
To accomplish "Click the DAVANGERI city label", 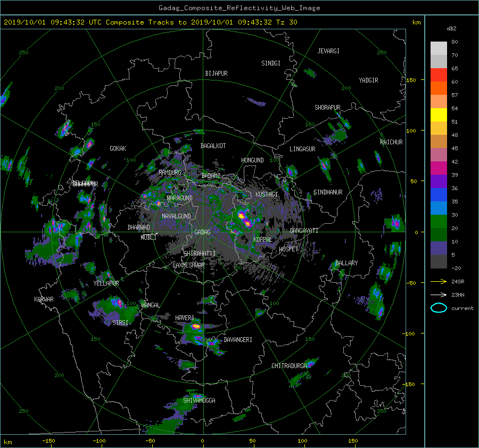I will (238, 340).
